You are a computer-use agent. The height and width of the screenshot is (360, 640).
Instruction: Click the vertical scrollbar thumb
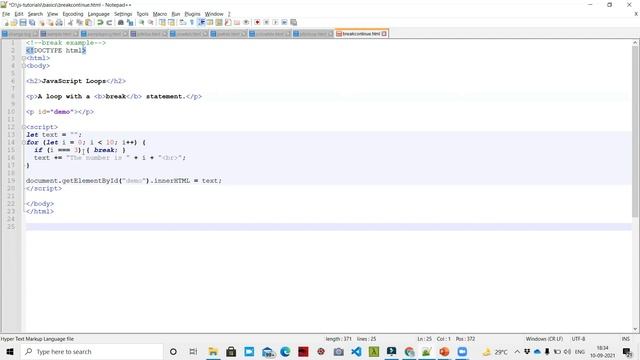coord(636,131)
